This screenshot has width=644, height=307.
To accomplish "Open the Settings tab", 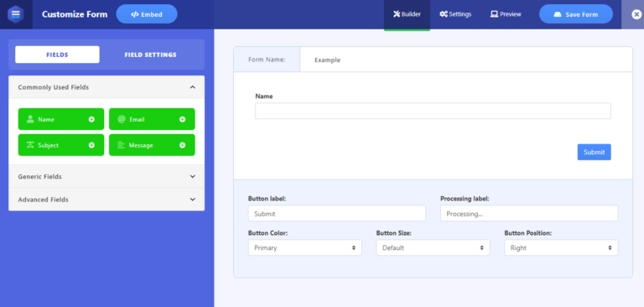I will (455, 14).
